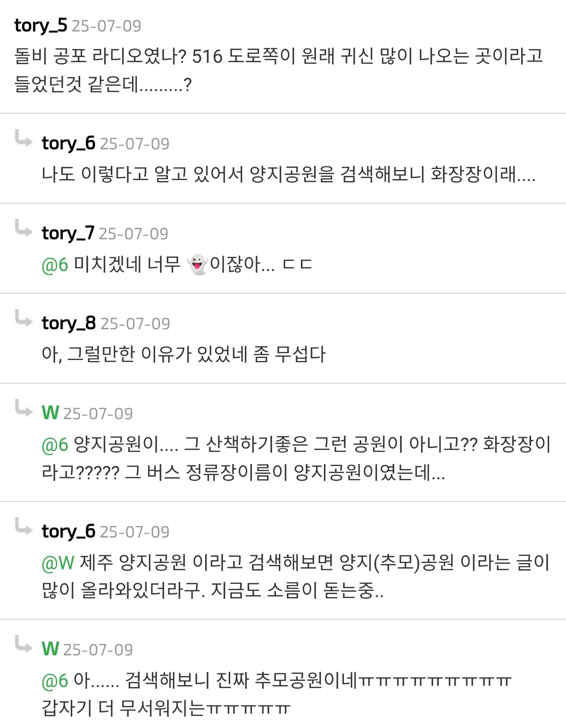This screenshot has height=728, width=566.
Task: Click the green W username above 양지공원이 comment
Action: (x=50, y=413)
